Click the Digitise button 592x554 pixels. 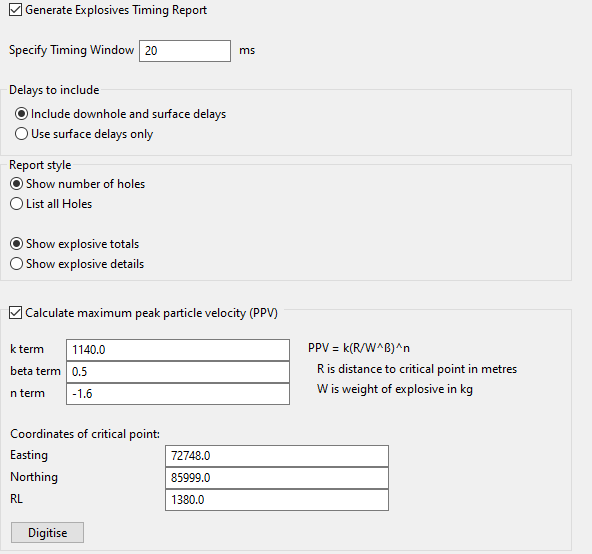click(x=47, y=532)
